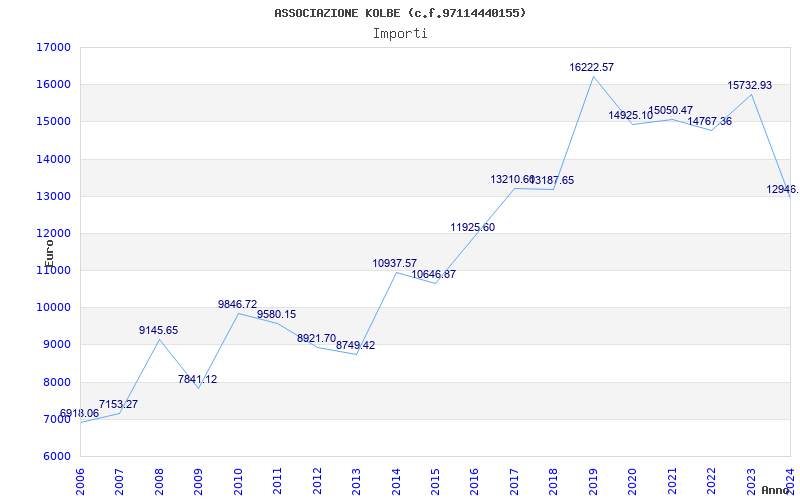Click the Euro axis label
Viewport: 800px width, 500px height.
point(49,253)
